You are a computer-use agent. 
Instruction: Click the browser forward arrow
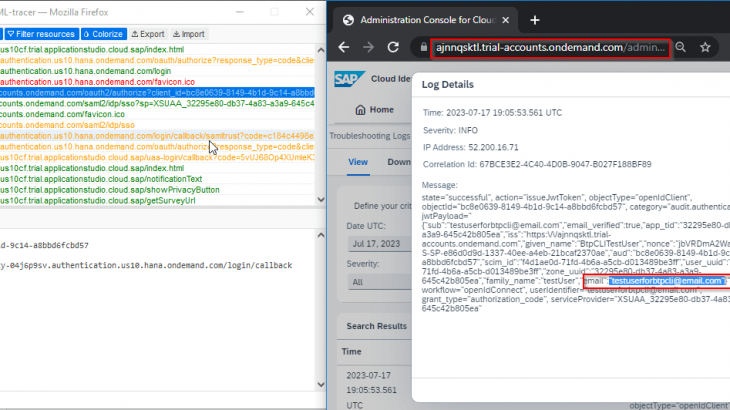(368, 47)
